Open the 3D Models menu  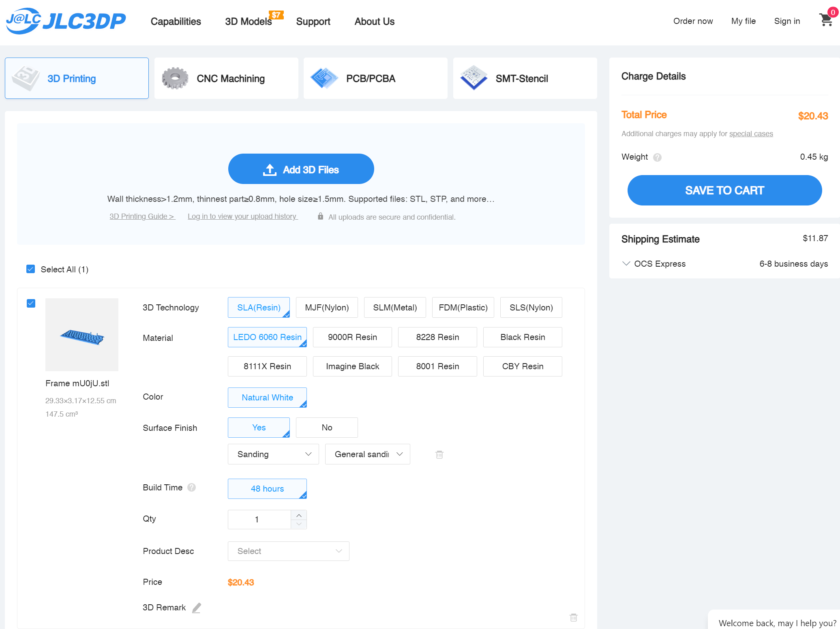point(248,21)
